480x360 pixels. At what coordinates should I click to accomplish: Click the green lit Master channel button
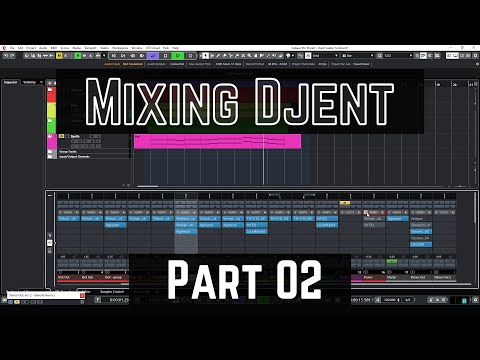pyautogui.click(x=392, y=261)
